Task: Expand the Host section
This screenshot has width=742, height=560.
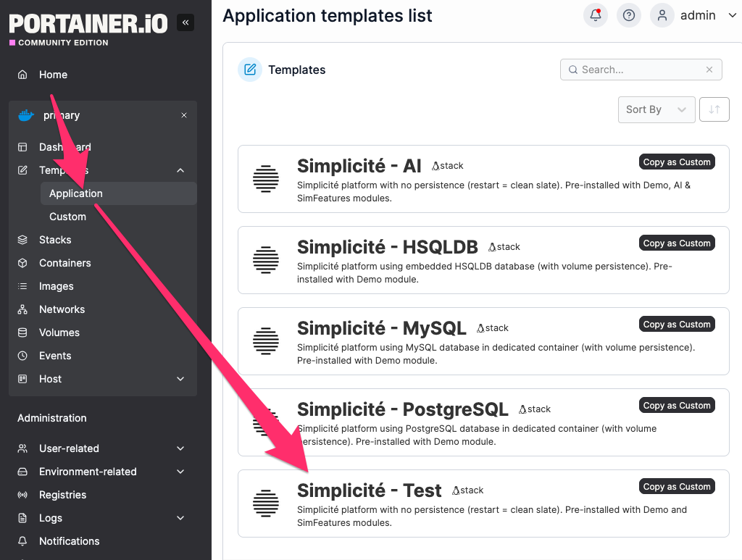Action: 50,378
